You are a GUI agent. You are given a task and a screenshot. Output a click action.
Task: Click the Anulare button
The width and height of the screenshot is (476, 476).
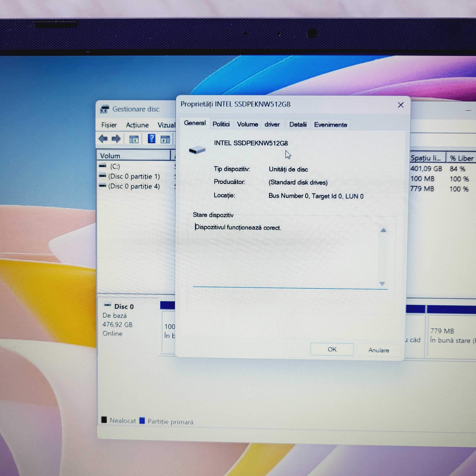pos(378,350)
